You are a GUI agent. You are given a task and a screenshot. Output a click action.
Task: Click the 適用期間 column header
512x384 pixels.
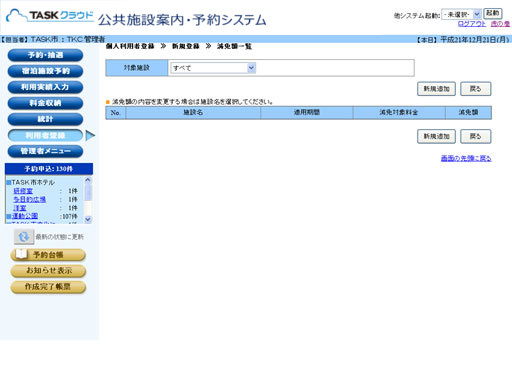pyautogui.click(x=307, y=113)
